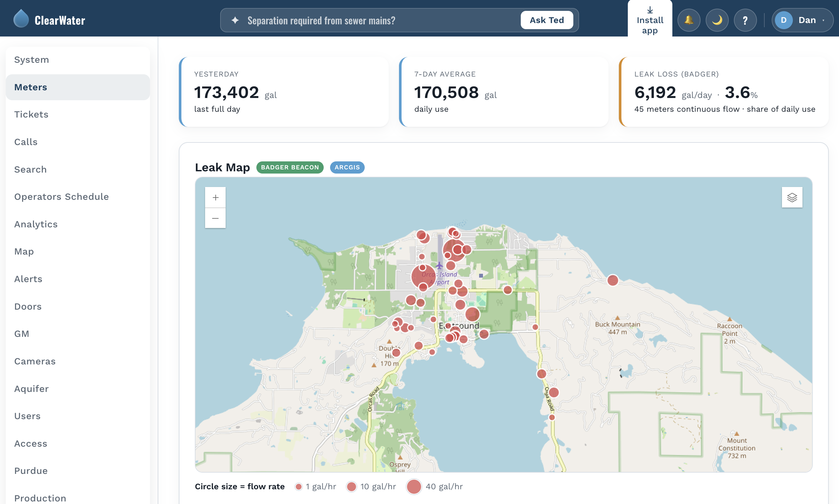Open the help question mark
This screenshot has width=839, height=504.
pyautogui.click(x=745, y=20)
